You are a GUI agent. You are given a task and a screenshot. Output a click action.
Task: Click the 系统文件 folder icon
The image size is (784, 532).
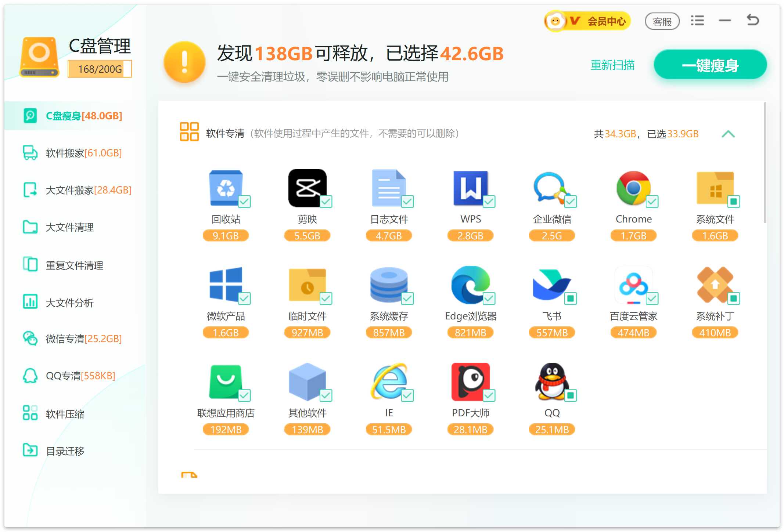[715, 188]
